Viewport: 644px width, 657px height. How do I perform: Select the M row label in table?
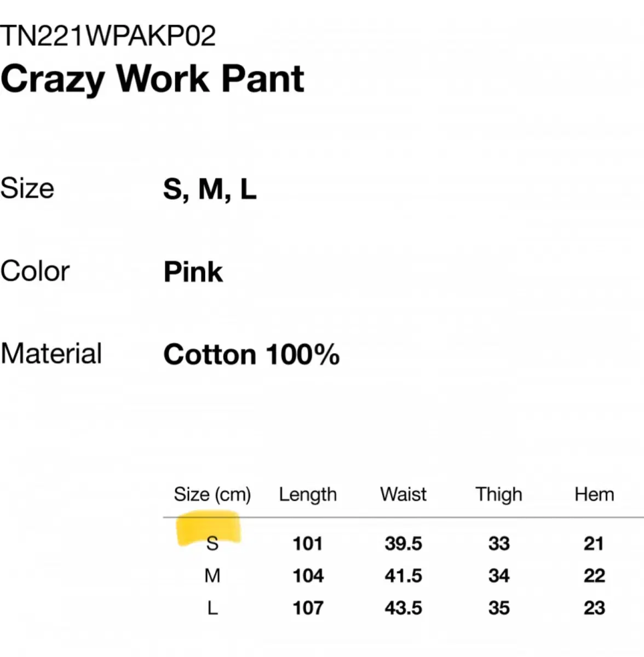click(x=212, y=575)
